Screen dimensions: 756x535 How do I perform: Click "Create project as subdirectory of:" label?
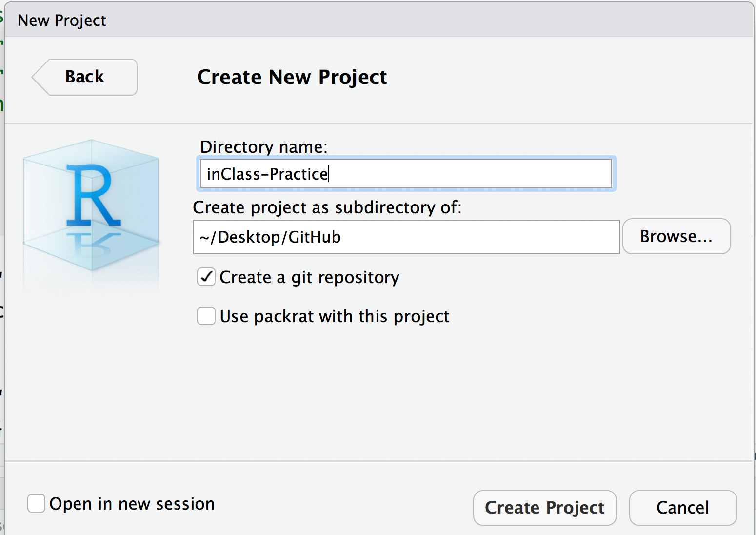click(x=327, y=207)
